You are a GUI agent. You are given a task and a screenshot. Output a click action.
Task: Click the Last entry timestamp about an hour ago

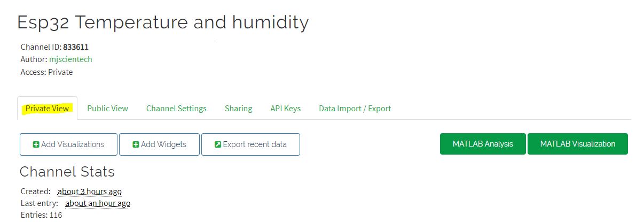98,203
